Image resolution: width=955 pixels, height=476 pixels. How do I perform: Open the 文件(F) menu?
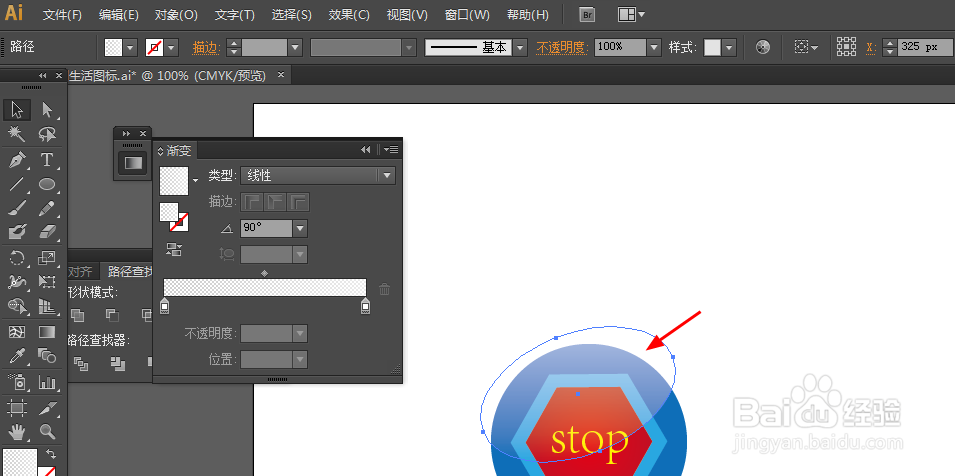click(x=62, y=15)
